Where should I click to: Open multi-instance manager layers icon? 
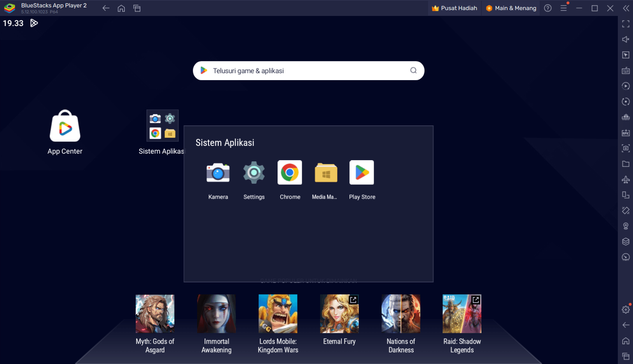coord(626,241)
